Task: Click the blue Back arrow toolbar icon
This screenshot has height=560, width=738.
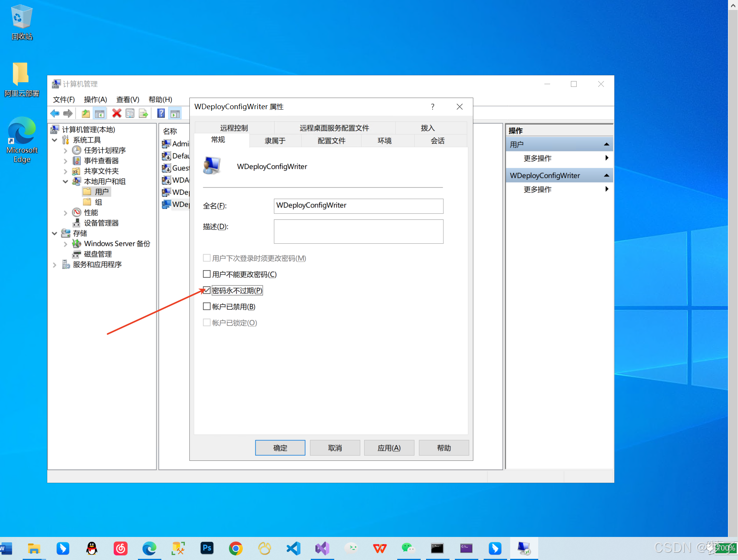Action: [x=55, y=113]
